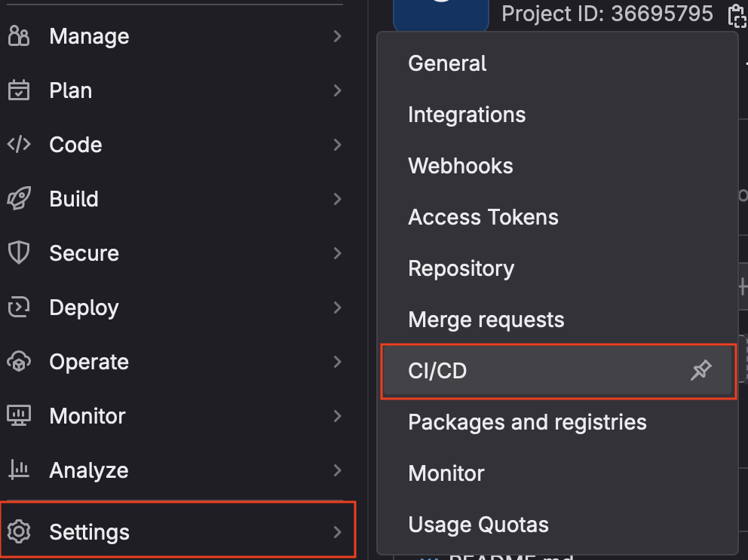The image size is (748, 560).
Task: Select Packages and registries settings
Action: (x=527, y=422)
